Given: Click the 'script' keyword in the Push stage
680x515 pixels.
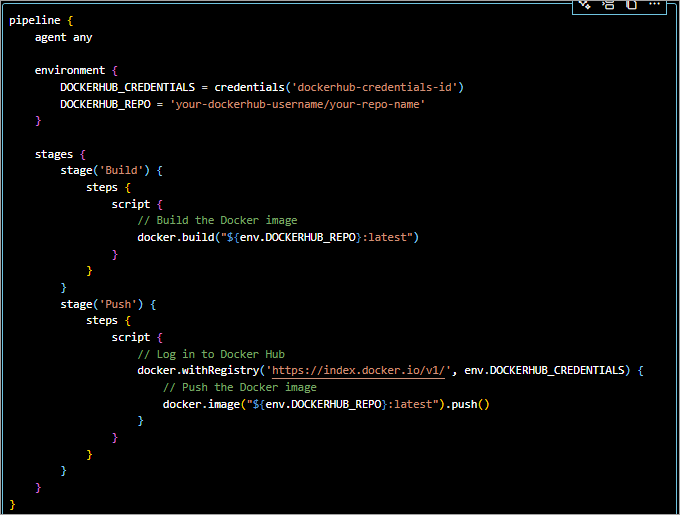Looking at the screenshot, I should [131, 337].
